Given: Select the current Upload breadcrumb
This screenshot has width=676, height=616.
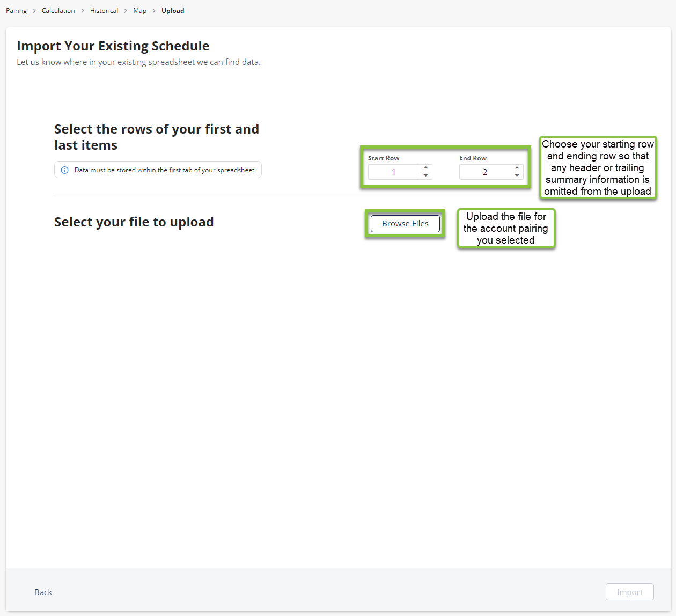Looking at the screenshot, I should click(173, 11).
